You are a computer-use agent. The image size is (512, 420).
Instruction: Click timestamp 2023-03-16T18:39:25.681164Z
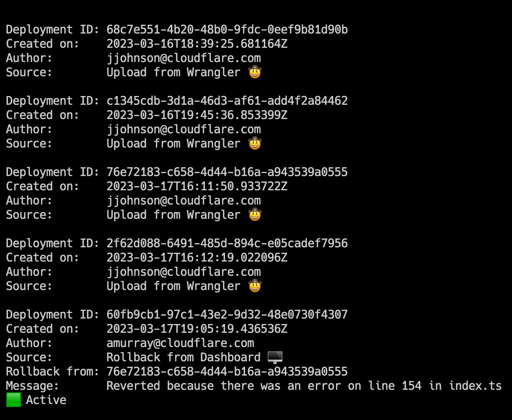point(197,44)
